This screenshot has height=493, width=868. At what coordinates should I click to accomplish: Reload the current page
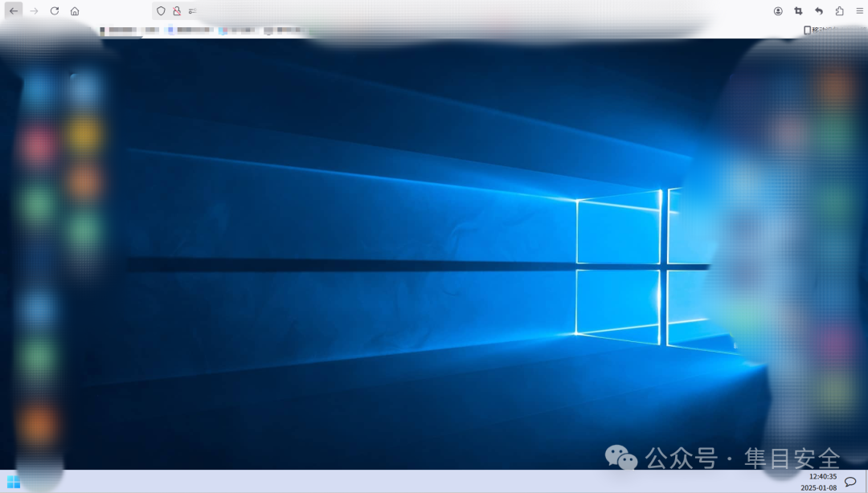tap(55, 11)
